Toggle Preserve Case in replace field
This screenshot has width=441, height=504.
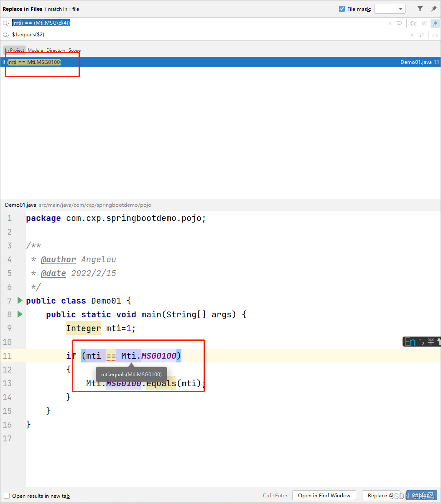click(435, 35)
